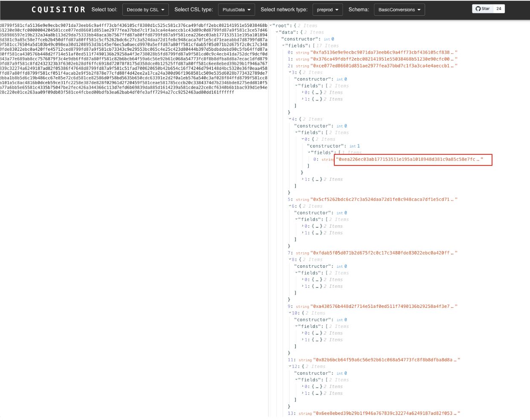Collapse field 6 object node
The width and height of the screenshot is (530, 420).
(x=290, y=206)
